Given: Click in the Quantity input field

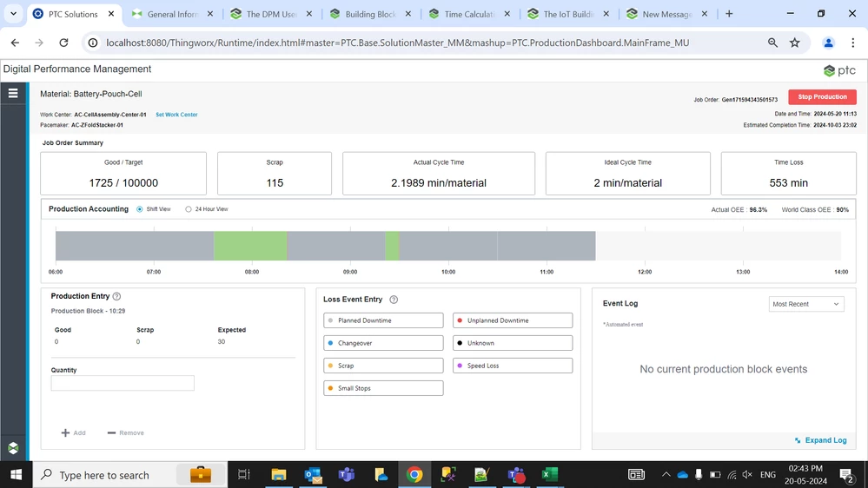Looking at the screenshot, I should 123,383.
